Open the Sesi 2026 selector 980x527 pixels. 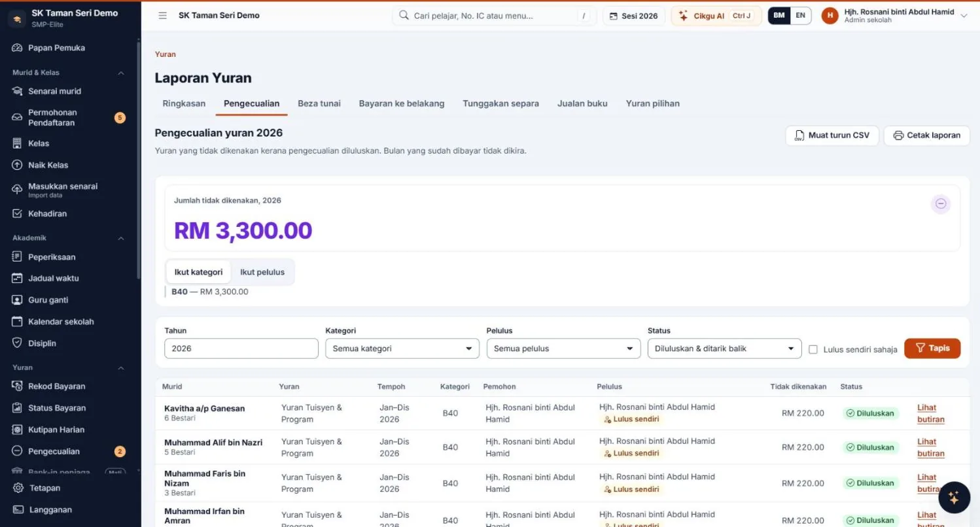[x=634, y=16]
